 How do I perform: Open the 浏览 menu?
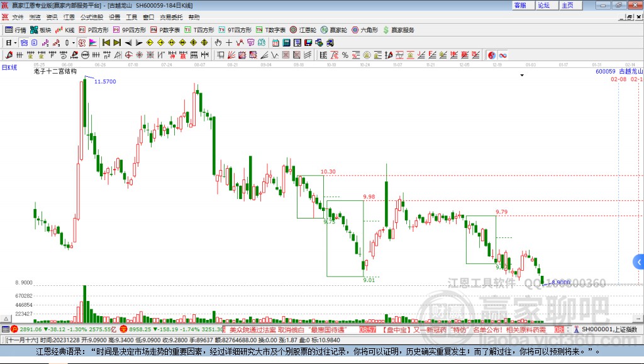click(x=35, y=17)
